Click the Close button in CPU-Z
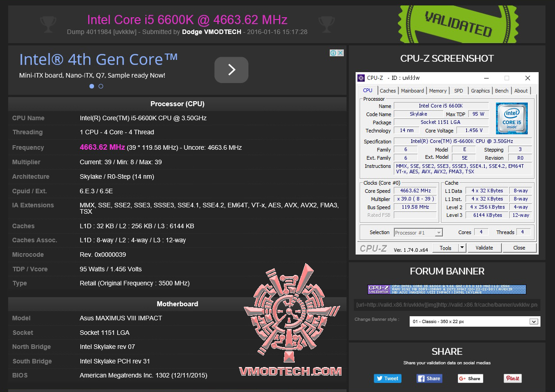Viewport: 555px width, 392px height. (519, 248)
